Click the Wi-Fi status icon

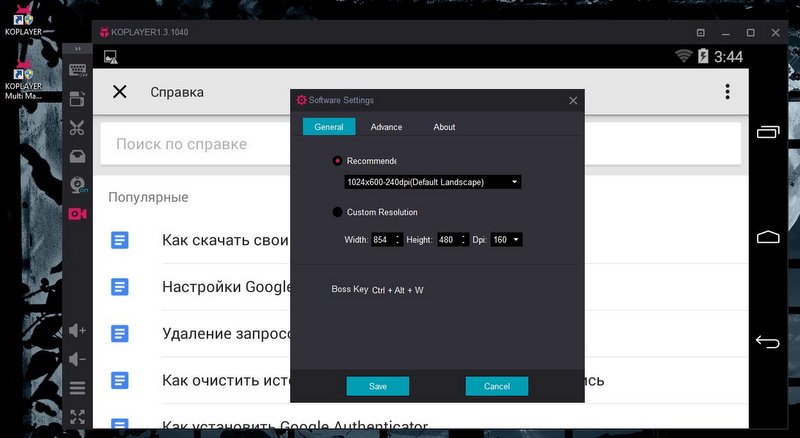point(684,56)
